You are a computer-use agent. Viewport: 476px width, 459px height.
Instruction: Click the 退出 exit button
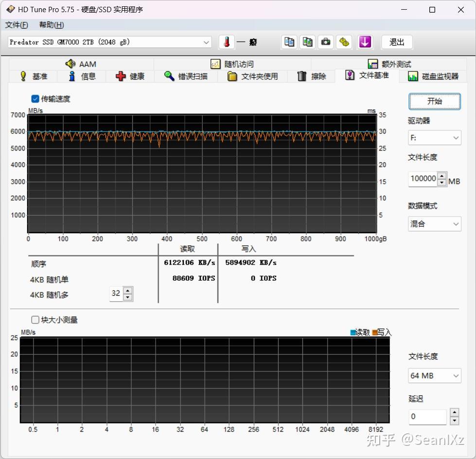[396, 42]
